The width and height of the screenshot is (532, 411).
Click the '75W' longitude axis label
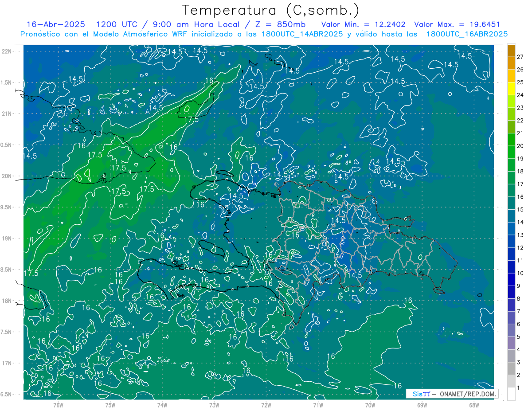click(x=110, y=405)
